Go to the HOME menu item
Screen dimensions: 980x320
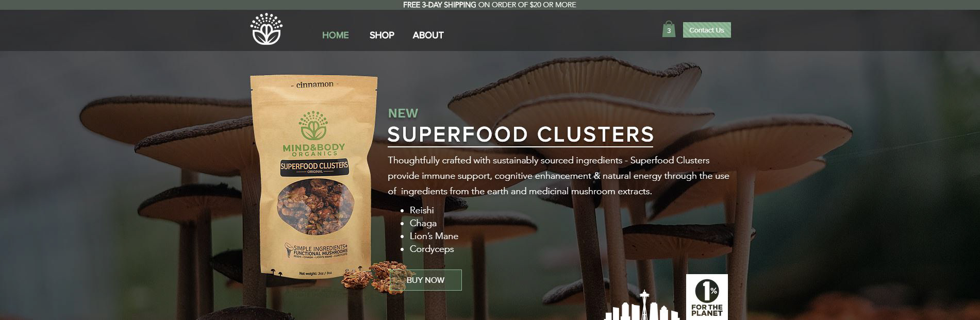[336, 35]
